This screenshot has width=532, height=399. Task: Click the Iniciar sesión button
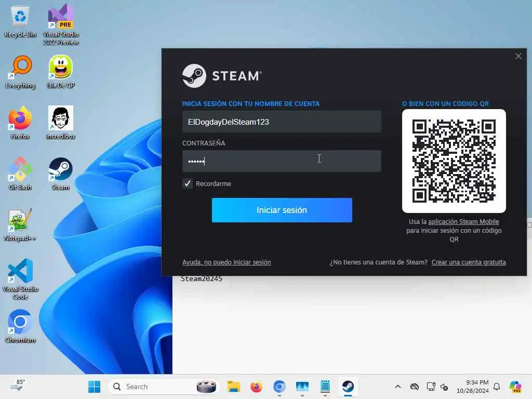[x=282, y=210]
